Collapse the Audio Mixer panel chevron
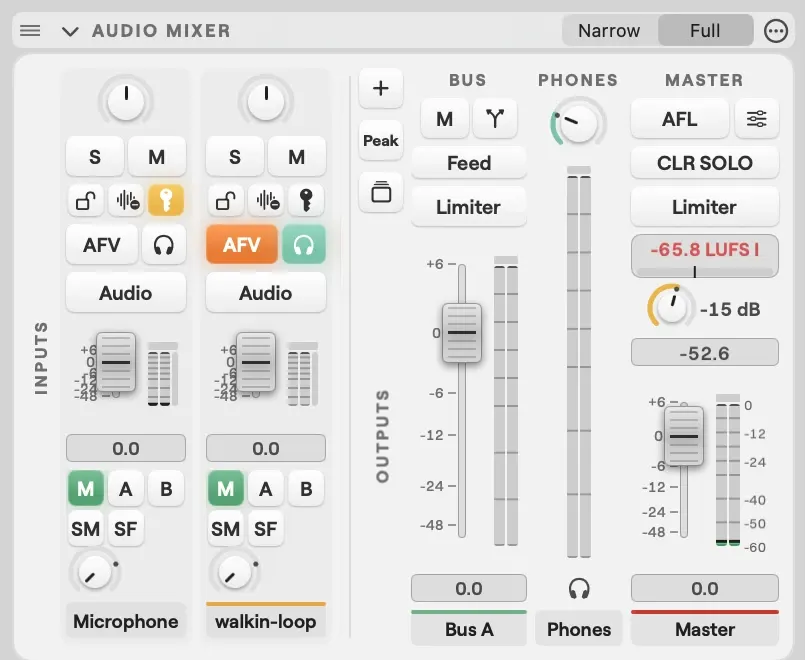805x660 pixels. pyautogui.click(x=70, y=32)
